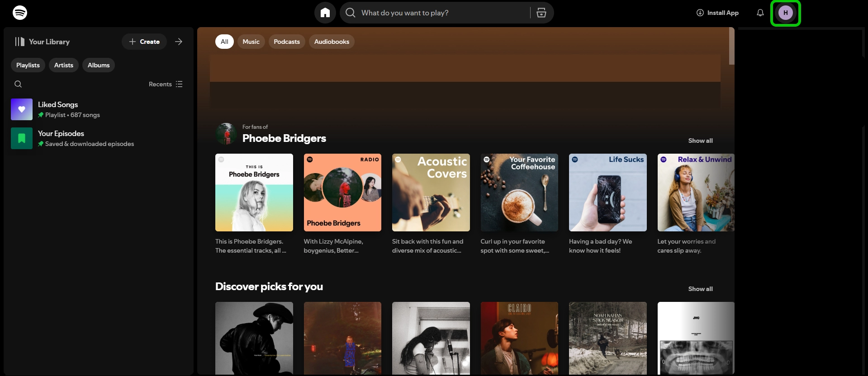The image size is (868, 376).
Task: Click the main content scrollbar
Action: pyautogui.click(x=732, y=46)
